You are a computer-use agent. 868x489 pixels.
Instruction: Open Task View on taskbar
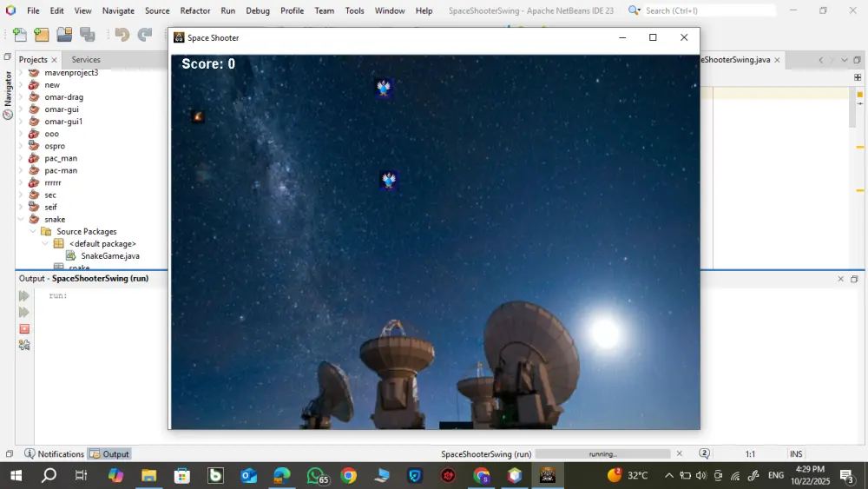point(82,475)
